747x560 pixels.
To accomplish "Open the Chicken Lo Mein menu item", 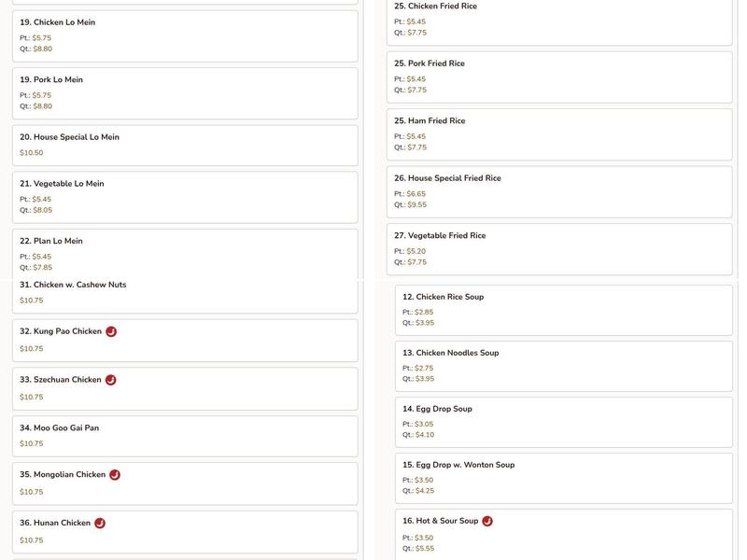I will 185,35.
